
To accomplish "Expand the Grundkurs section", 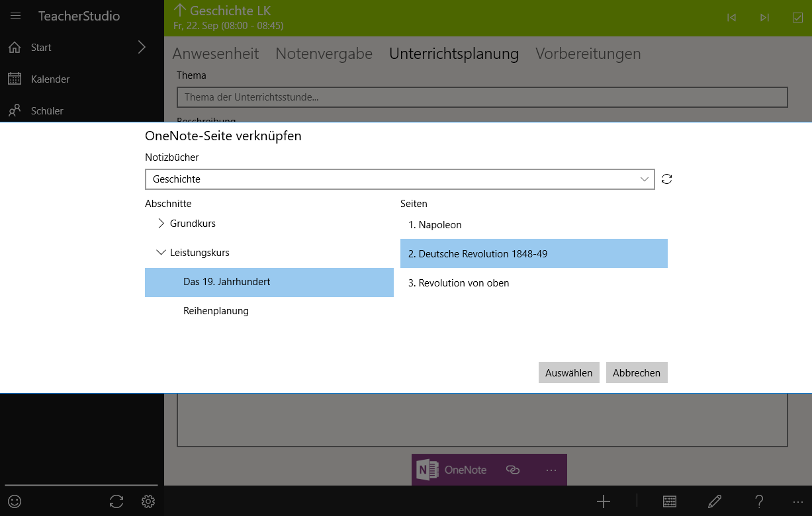I will (161, 224).
